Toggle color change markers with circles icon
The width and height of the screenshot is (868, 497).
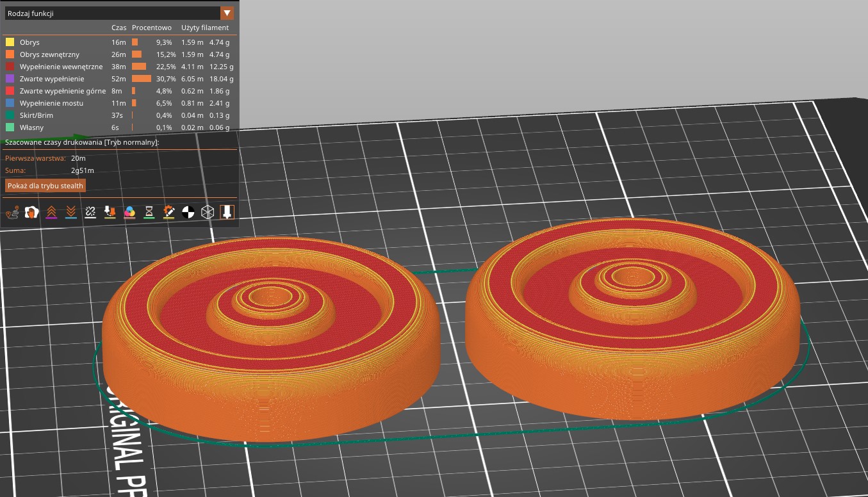point(130,212)
